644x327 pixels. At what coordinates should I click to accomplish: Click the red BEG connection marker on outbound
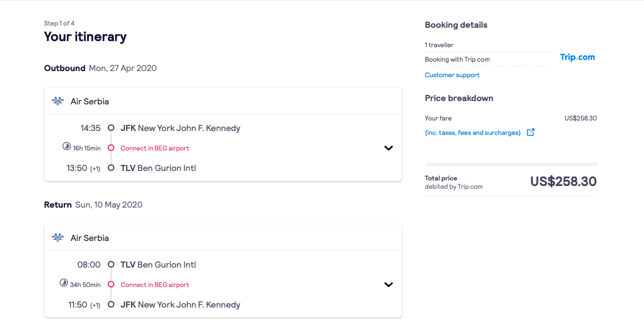pyautogui.click(x=111, y=148)
